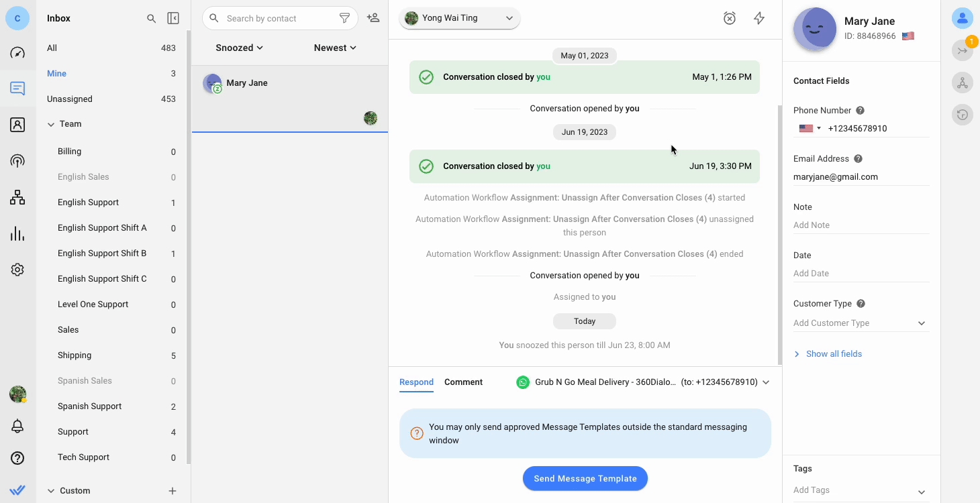Open the contact filter funnel icon

point(344,18)
